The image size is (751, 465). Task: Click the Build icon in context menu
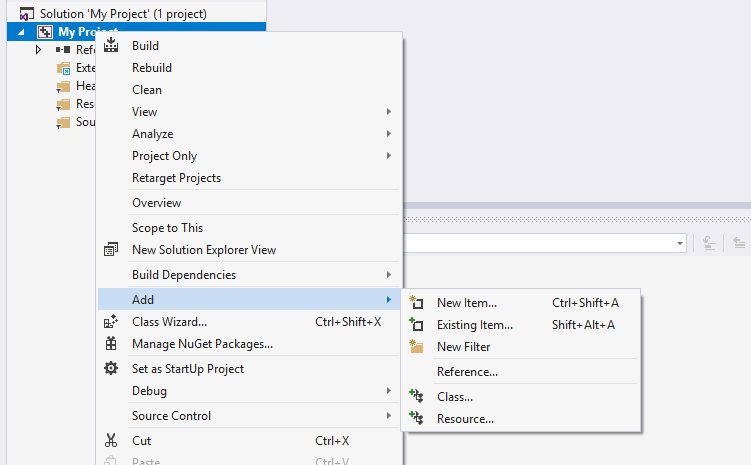pyautogui.click(x=111, y=46)
